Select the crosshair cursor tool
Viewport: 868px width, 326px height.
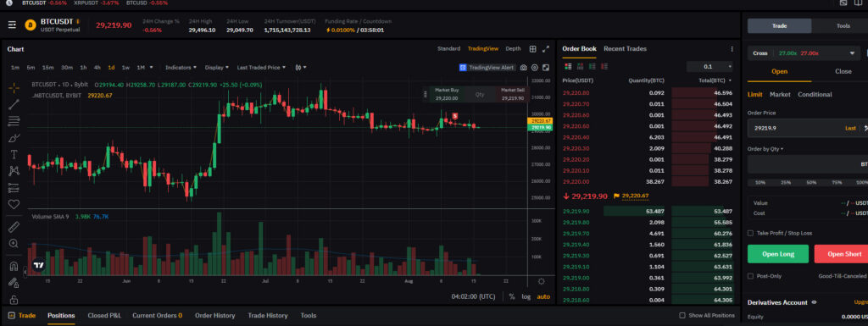pos(14,87)
